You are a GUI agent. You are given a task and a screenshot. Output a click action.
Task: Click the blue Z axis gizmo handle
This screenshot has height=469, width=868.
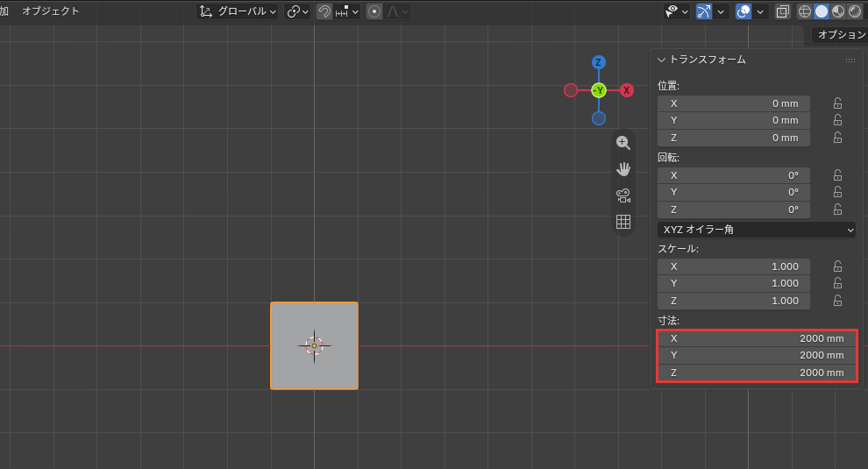[x=599, y=62]
